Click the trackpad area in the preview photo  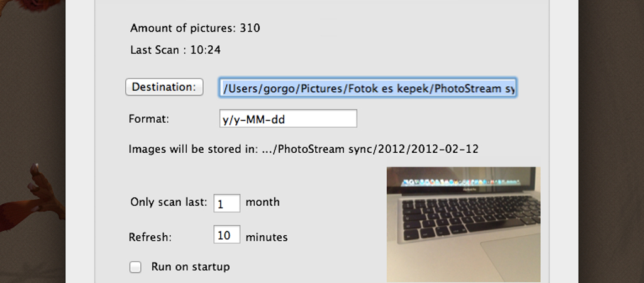[x=511, y=257]
